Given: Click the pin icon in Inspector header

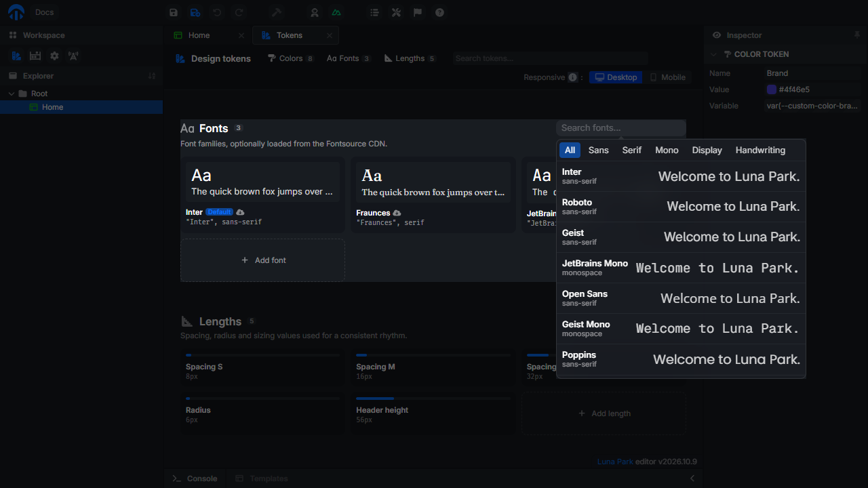Looking at the screenshot, I should 857,35.
